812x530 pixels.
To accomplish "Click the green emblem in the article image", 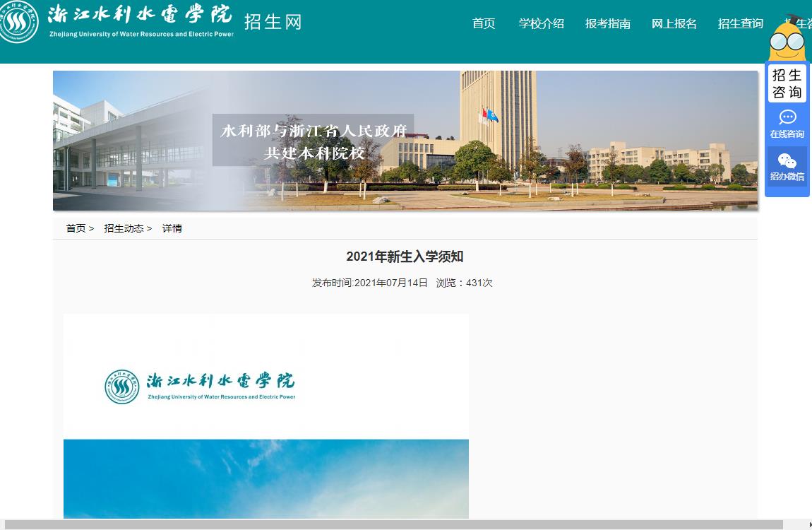I will tap(121, 387).
